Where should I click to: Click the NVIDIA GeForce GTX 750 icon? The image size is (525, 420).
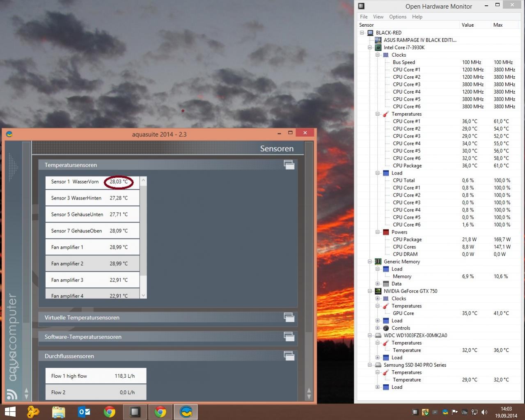pos(378,291)
